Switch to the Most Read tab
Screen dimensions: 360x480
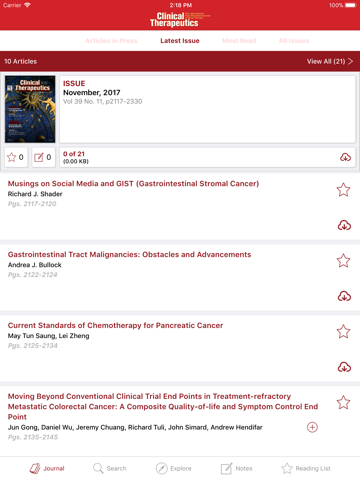(x=239, y=41)
